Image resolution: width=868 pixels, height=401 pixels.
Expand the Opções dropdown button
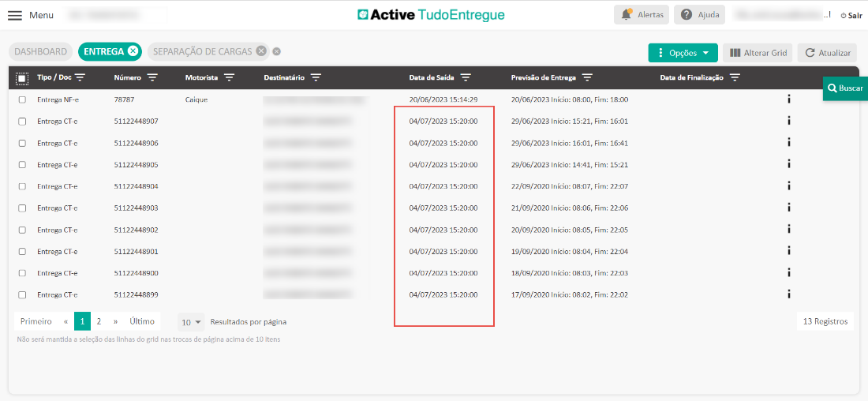[683, 53]
